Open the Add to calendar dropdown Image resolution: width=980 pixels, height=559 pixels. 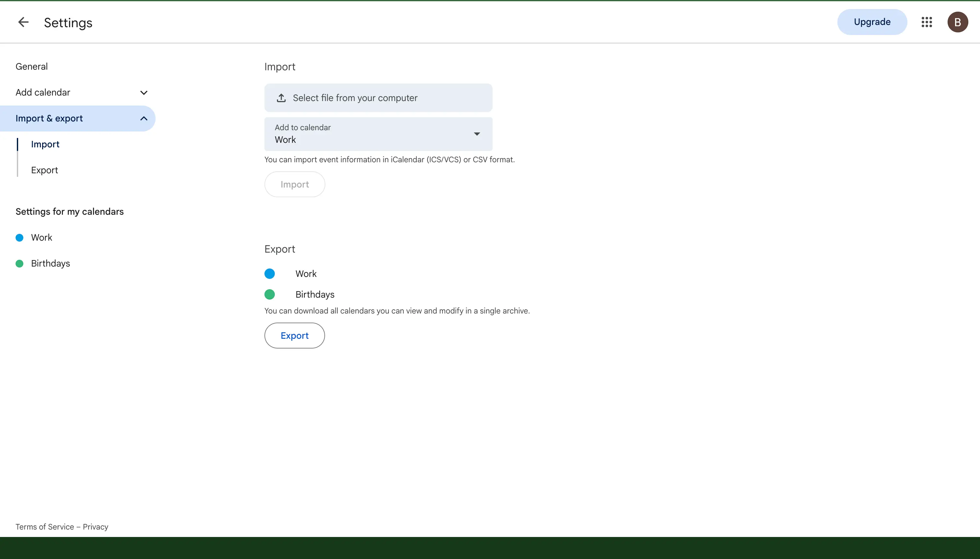(378, 134)
